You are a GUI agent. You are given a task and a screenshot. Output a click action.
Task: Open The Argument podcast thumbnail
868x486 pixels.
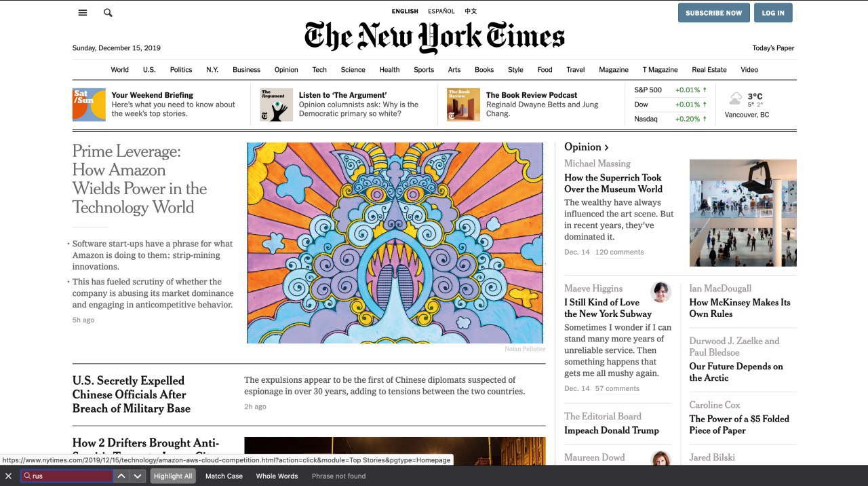point(276,105)
